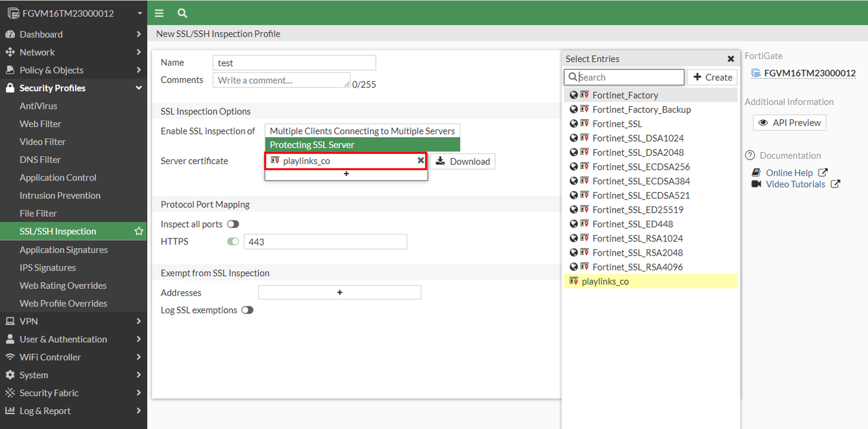Click external-link icon after Video Tutorials

click(835, 184)
